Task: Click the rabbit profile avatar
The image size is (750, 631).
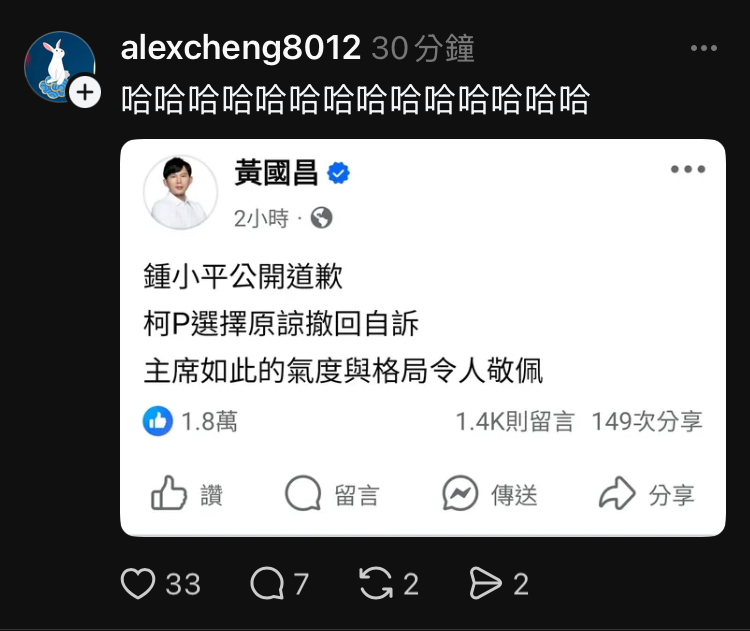Action: coord(60,67)
